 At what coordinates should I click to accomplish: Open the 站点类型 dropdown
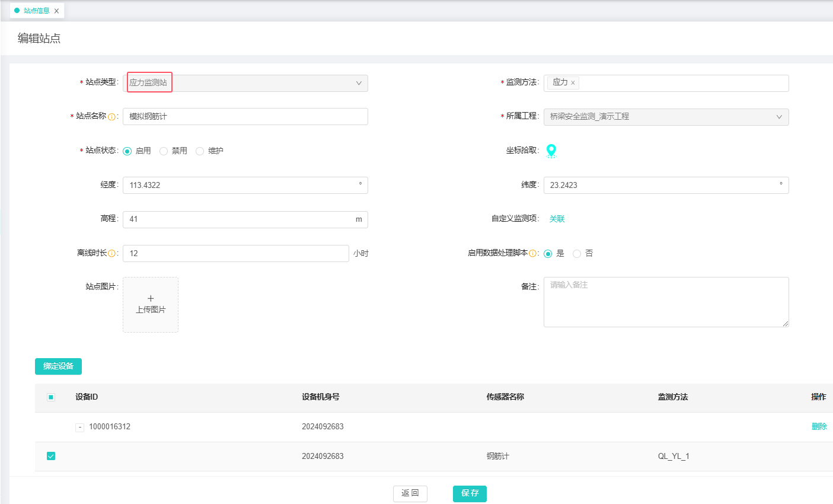coord(245,83)
